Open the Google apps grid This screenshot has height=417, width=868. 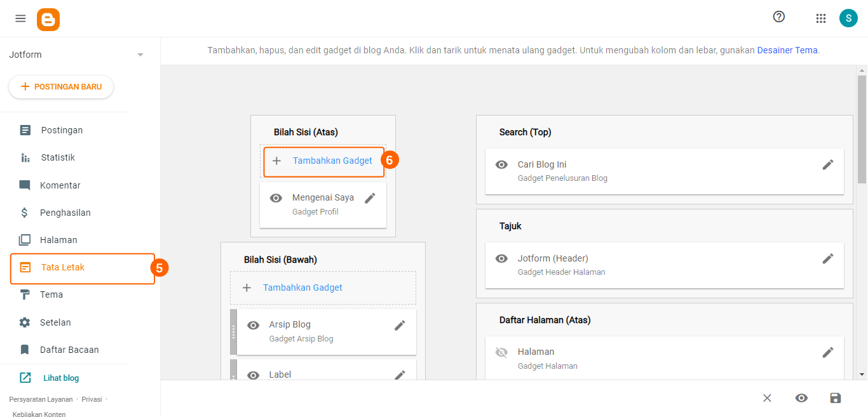point(820,18)
